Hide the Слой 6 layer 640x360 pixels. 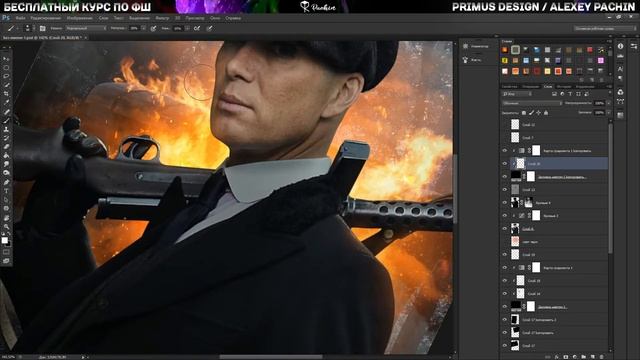click(x=505, y=229)
